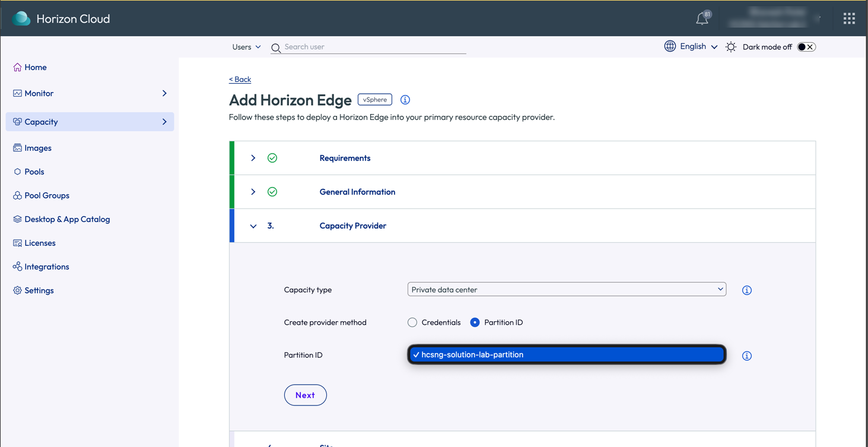Choose hcsng-solution-lab-partition option
Screen dimensions: 868x447
tap(567, 354)
